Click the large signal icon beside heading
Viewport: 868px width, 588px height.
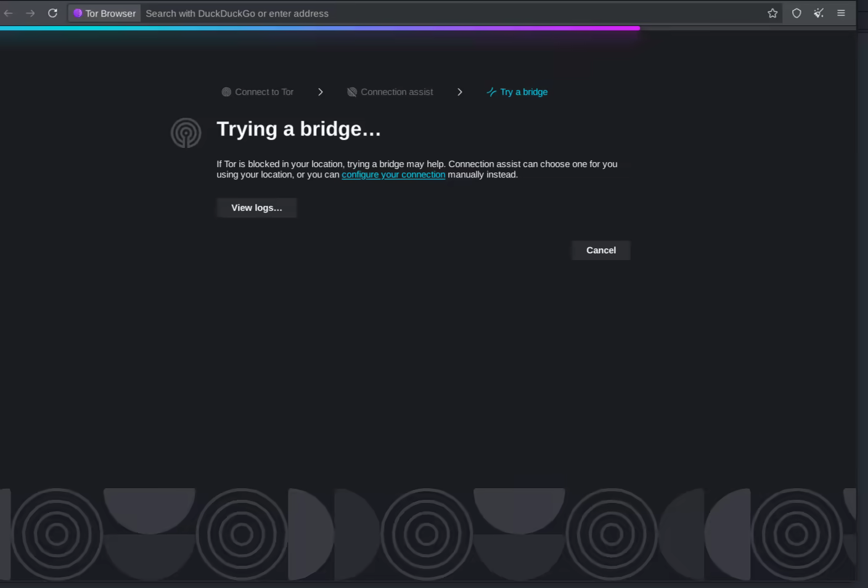(x=186, y=133)
